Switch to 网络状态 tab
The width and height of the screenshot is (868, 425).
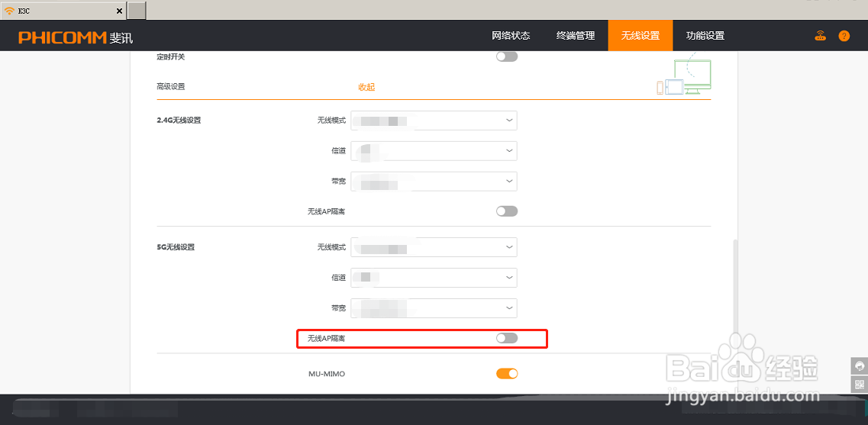click(x=511, y=36)
